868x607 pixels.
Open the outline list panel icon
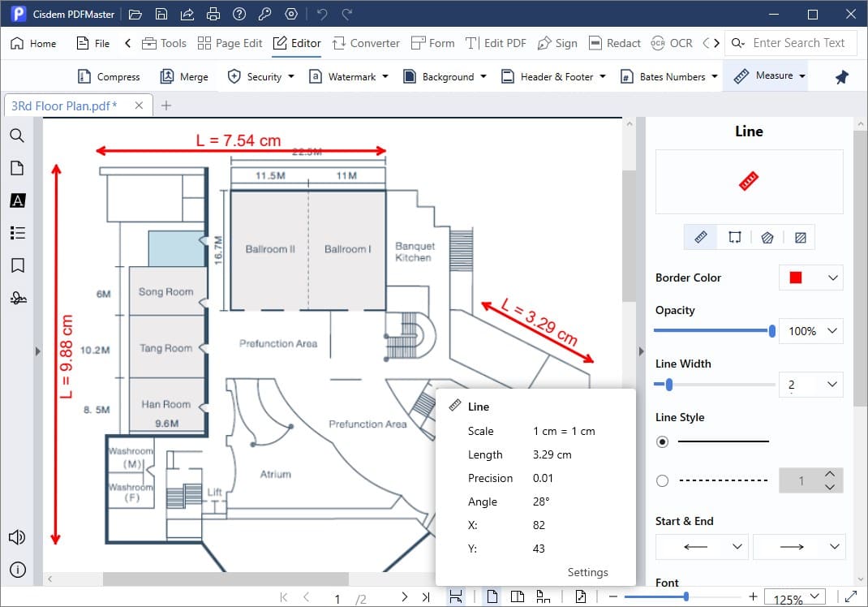17,233
